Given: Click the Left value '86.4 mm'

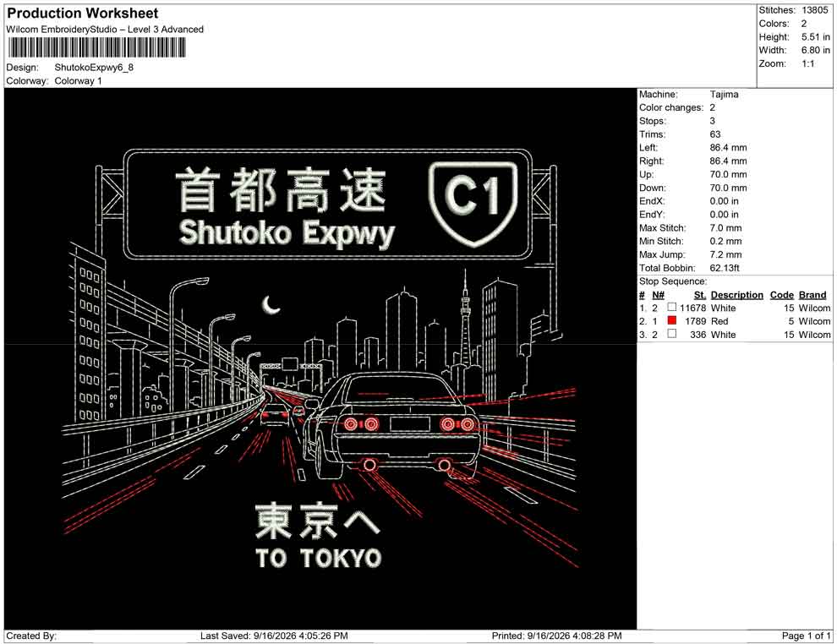Looking at the screenshot, I should tap(728, 147).
